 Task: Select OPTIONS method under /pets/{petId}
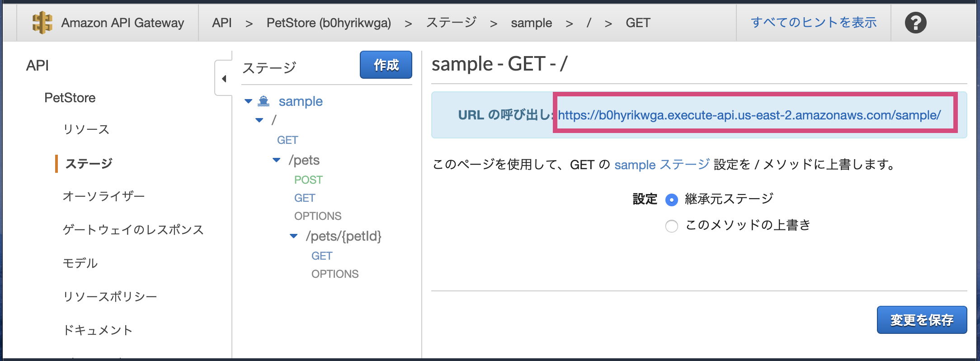[335, 274]
